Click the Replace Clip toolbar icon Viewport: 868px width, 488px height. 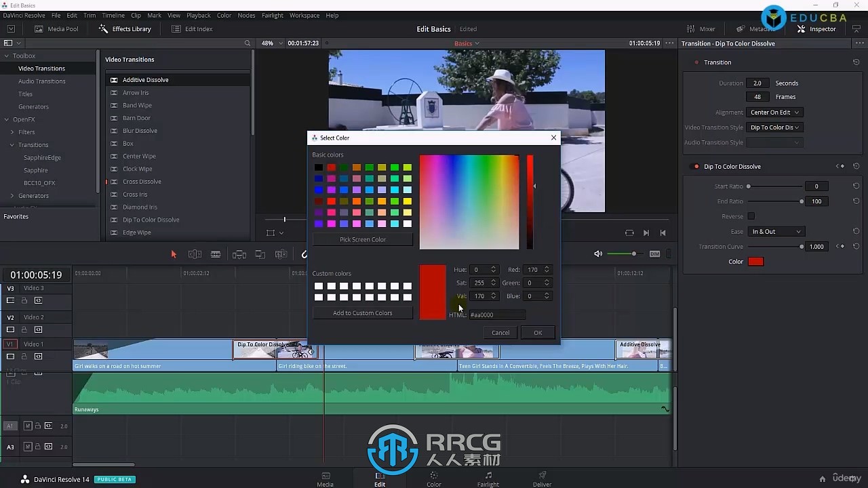[281, 254]
